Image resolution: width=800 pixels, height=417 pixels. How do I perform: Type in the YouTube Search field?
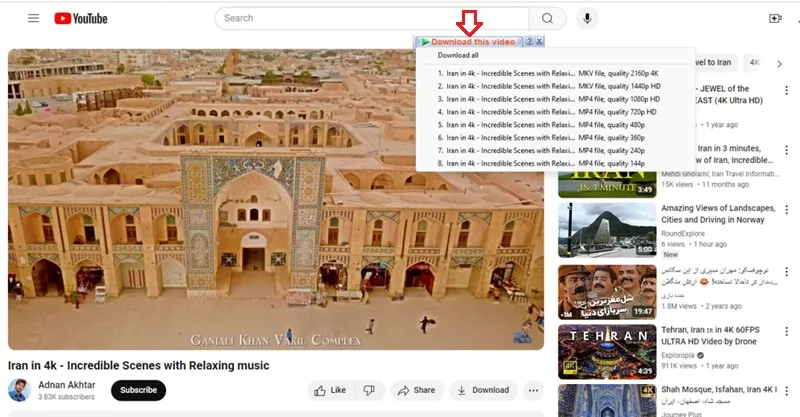(x=372, y=18)
